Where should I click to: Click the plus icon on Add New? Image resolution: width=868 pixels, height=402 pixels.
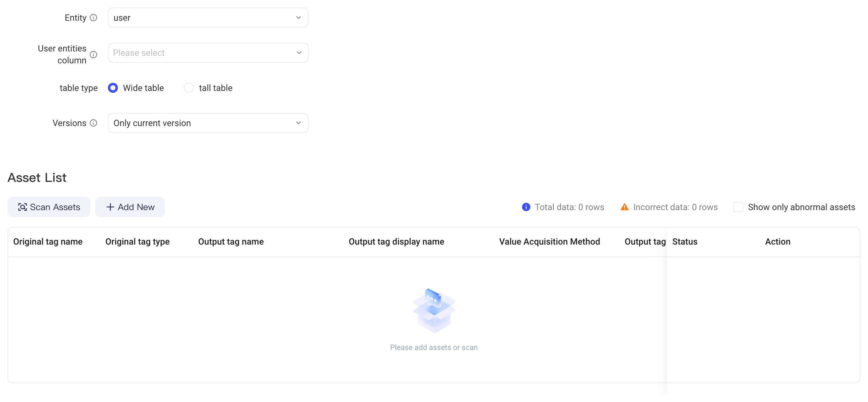[x=110, y=207]
